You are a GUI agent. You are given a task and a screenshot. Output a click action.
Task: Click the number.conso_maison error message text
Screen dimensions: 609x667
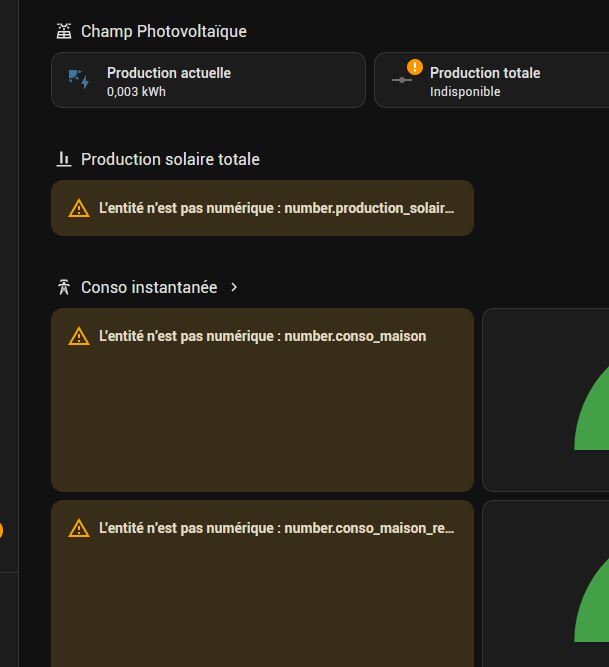pyautogui.click(x=262, y=336)
